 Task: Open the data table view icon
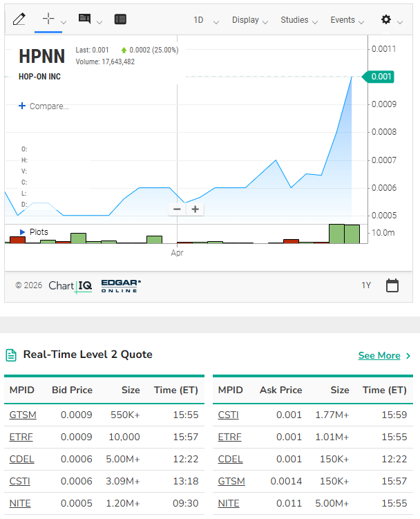pos(120,19)
